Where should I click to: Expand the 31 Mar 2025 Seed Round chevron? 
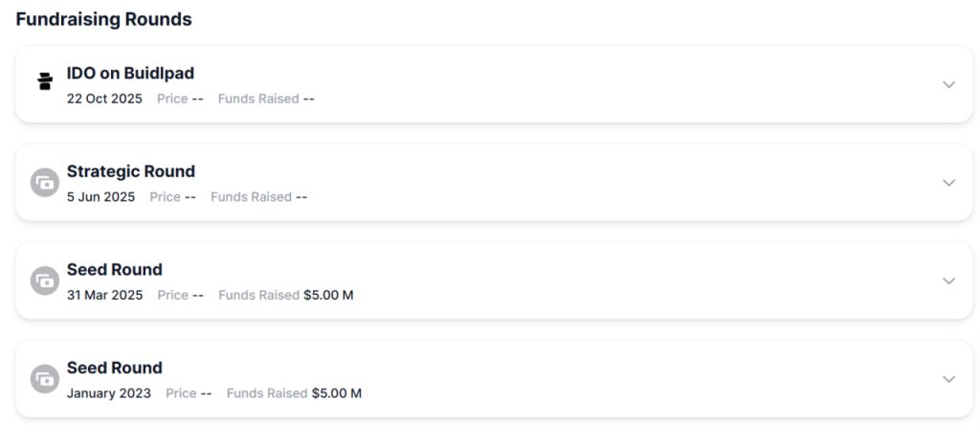pyautogui.click(x=948, y=280)
